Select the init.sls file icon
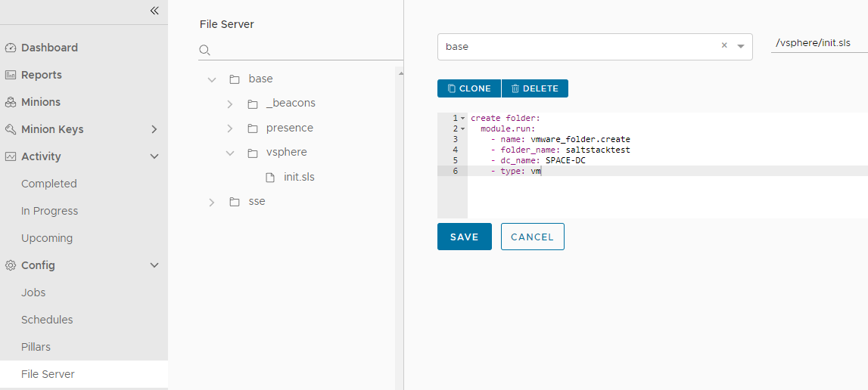Image resolution: width=868 pixels, height=390 pixels. click(x=270, y=178)
